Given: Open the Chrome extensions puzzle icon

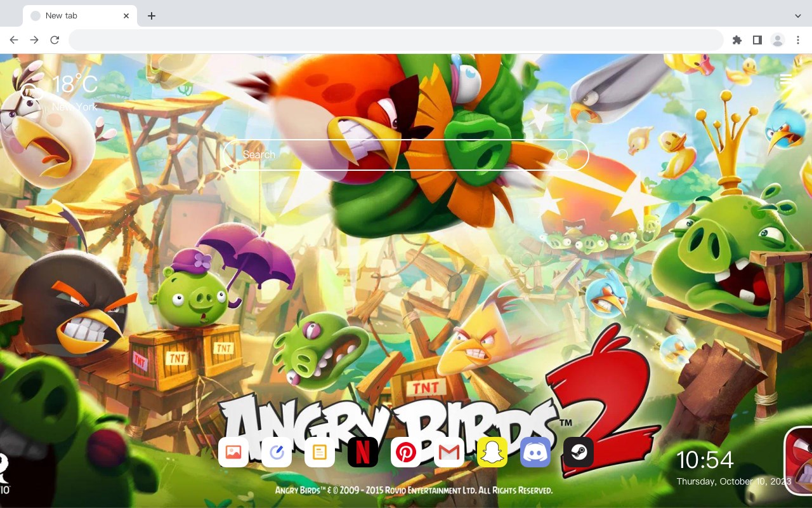Looking at the screenshot, I should click(737, 40).
